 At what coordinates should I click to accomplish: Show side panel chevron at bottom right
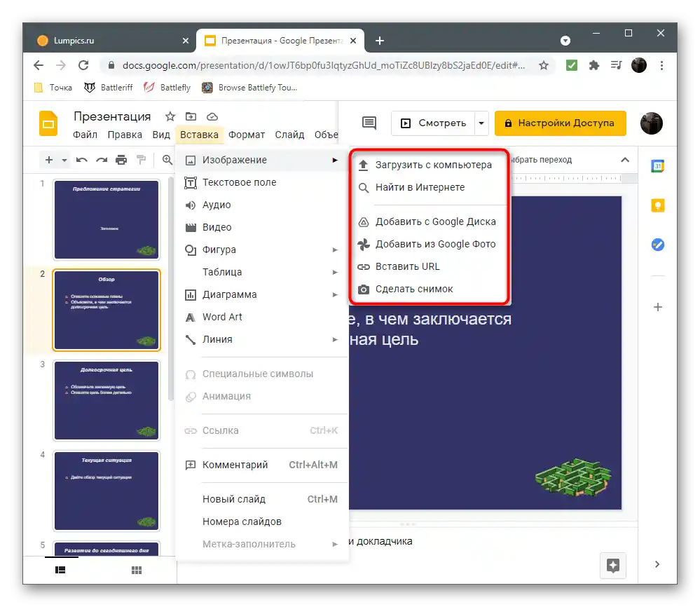point(657,564)
